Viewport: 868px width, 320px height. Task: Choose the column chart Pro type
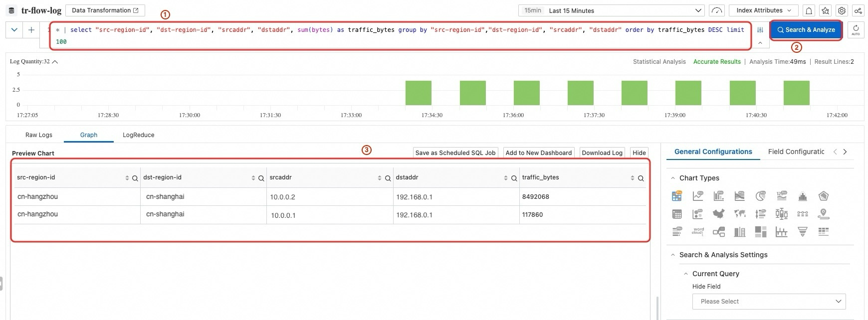pyautogui.click(x=719, y=196)
